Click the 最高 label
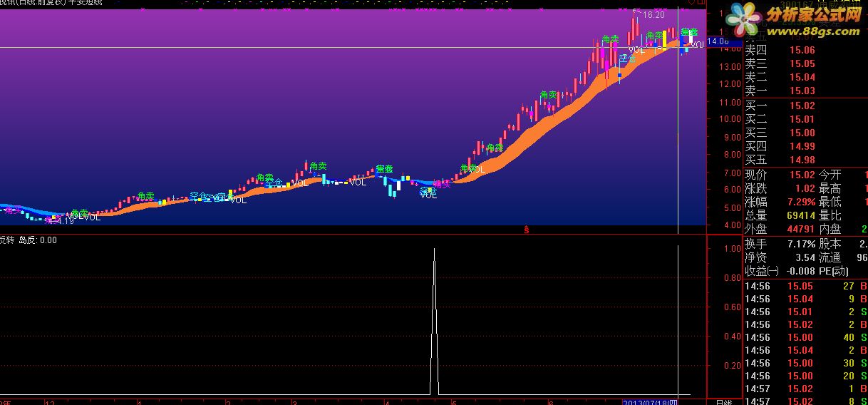This screenshot has width=868, height=405. click(830, 188)
